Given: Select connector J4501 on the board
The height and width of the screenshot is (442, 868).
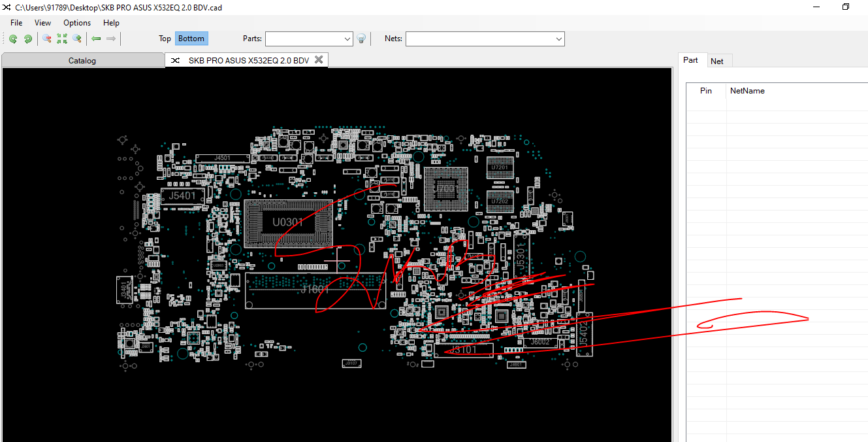Looking at the screenshot, I should (223, 158).
